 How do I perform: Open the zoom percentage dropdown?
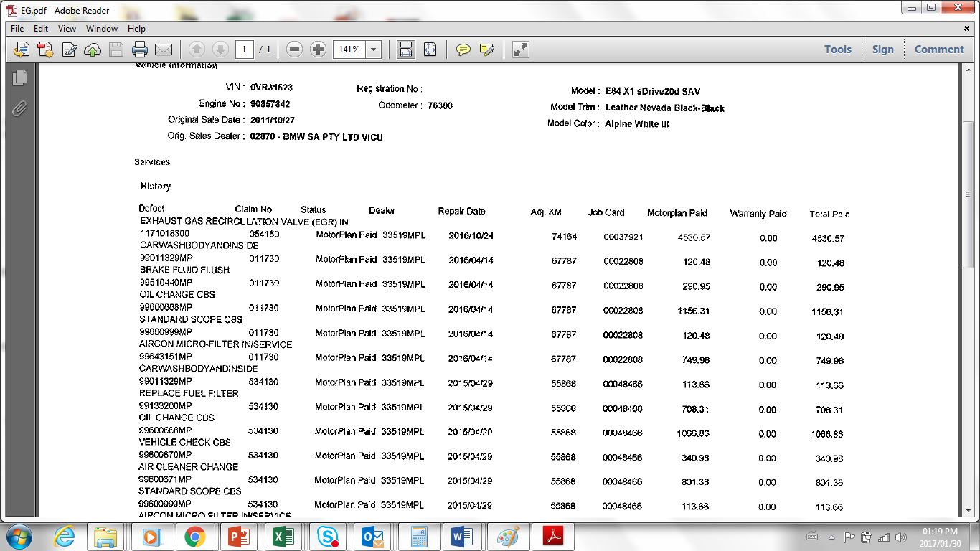[x=374, y=50]
